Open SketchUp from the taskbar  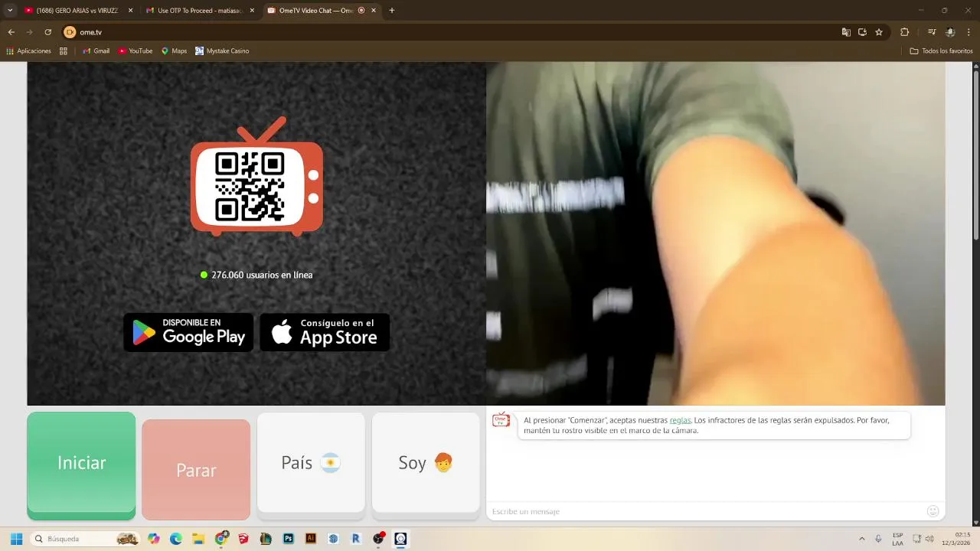click(x=243, y=539)
